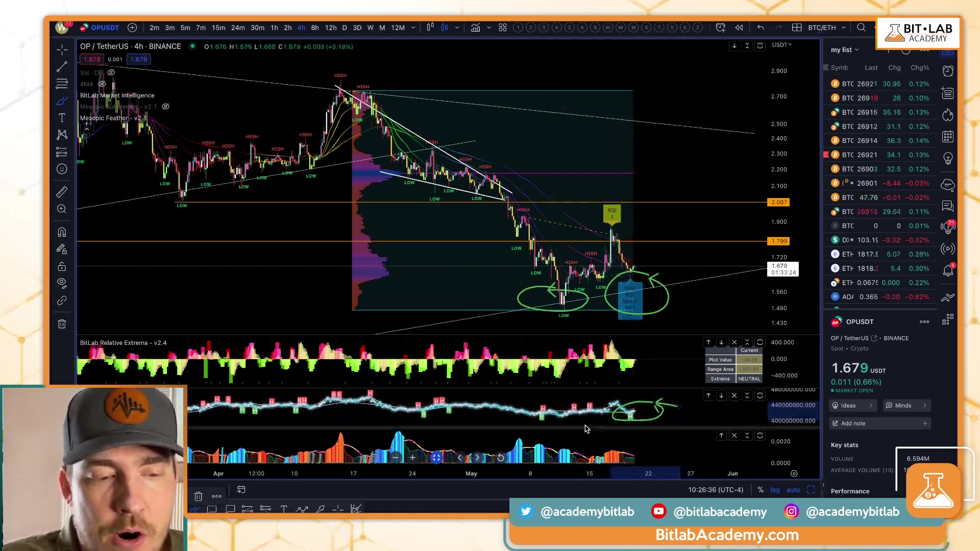Toggle visibility of the Vol OP overlay
This screenshot has width=980, height=551.
click(x=111, y=72)
